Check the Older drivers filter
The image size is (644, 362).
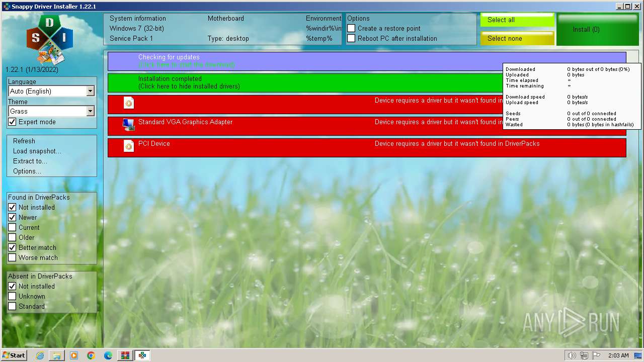tap(12, 238)
